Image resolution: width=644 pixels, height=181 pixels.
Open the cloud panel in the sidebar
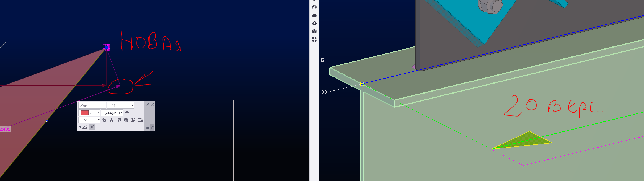coord(314,15)
